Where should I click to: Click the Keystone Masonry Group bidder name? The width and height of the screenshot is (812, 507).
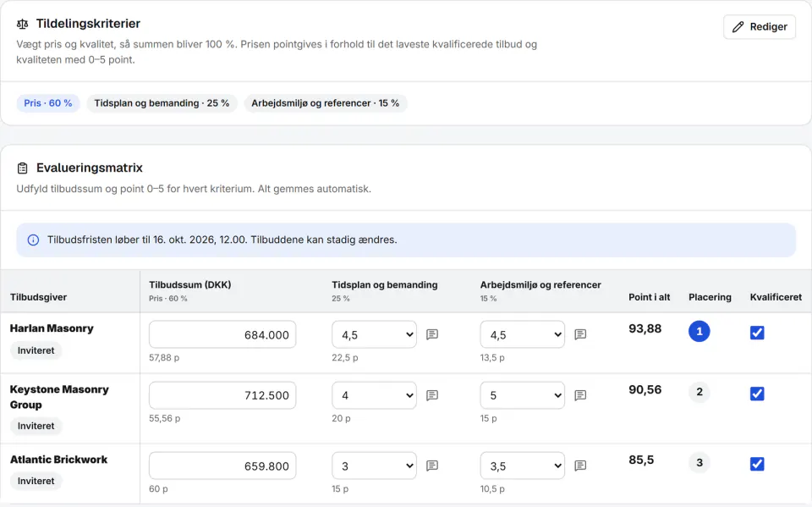click(59, 397)
